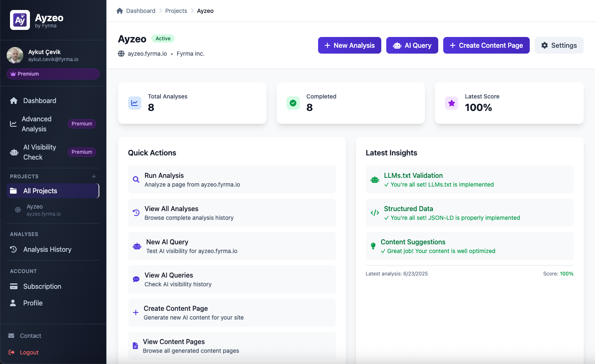Open View Content Pages quick action
This screenshot has width=595, height=364.
(232, 346)
